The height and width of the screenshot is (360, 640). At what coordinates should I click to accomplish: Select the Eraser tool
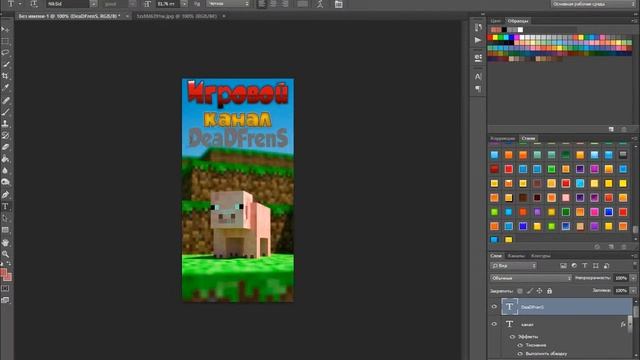coord(5,147)
